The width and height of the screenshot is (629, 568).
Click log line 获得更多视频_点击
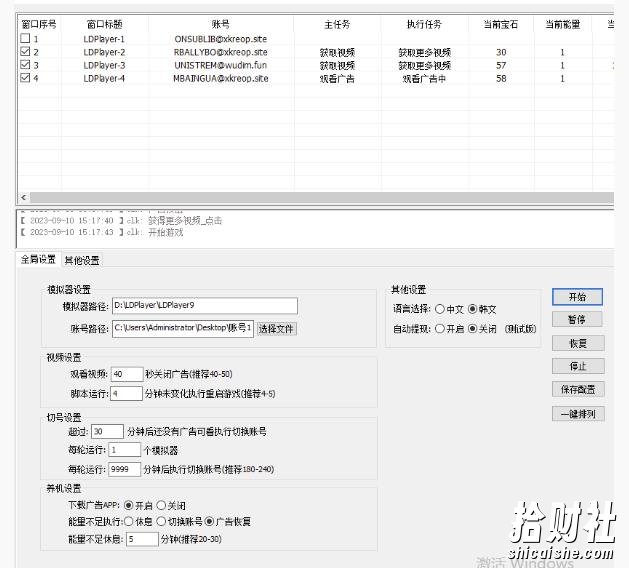click(x=121, y=220)
